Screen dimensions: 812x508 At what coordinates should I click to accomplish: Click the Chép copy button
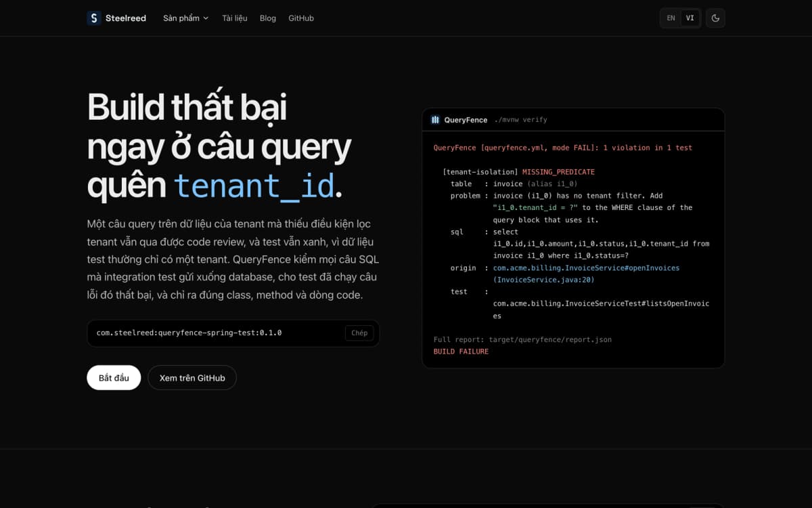pos(359,333)
